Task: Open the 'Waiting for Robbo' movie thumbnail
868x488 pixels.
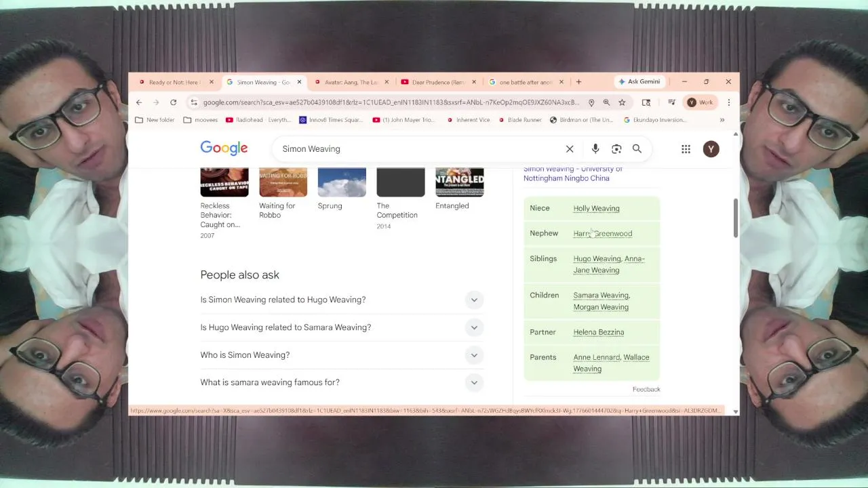Action: (x=283, y=182)
